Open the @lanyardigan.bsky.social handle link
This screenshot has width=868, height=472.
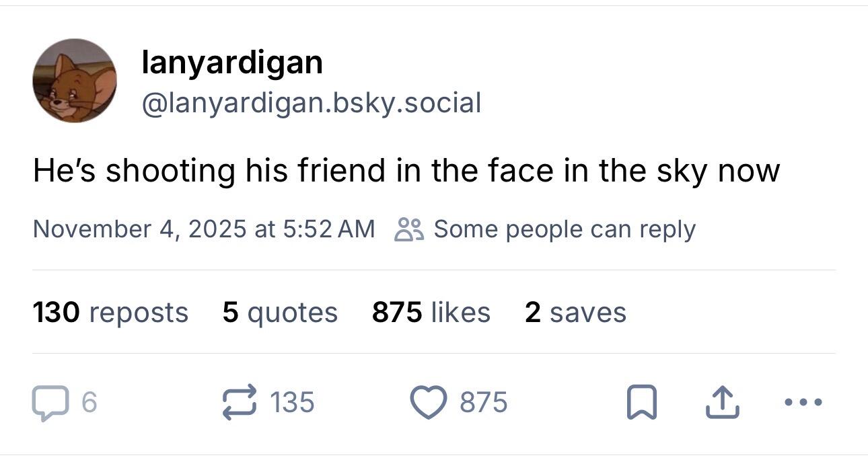coord(311,103)
